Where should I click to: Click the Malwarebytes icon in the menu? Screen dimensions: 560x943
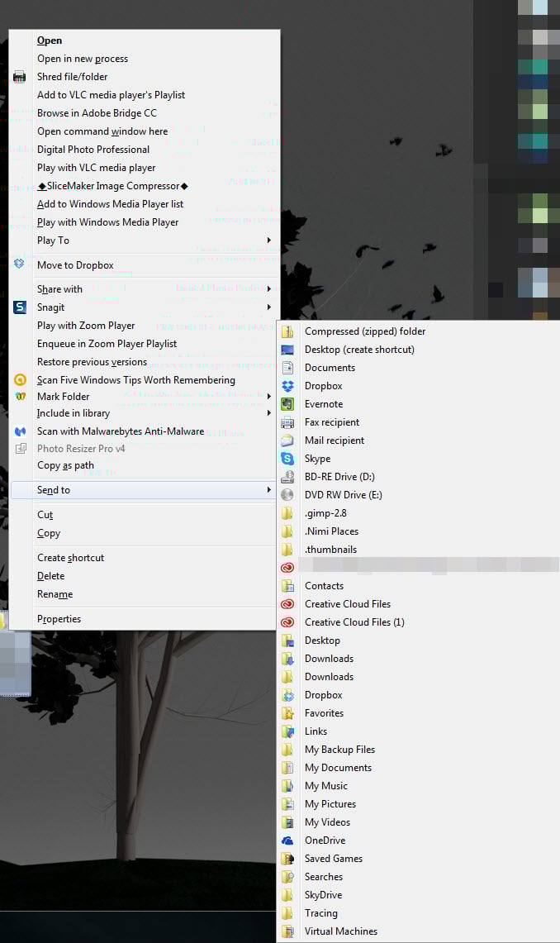(20, 431)
